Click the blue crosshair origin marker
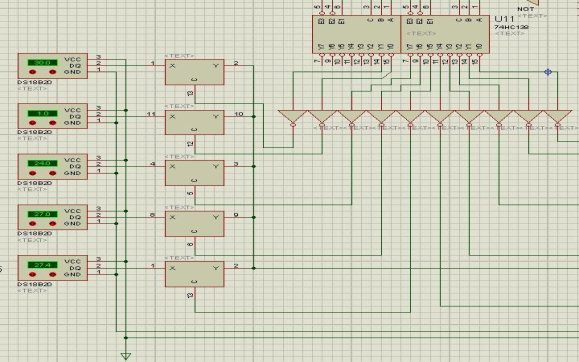The height and width of the screenshot is (362, 579). (548, 72)
